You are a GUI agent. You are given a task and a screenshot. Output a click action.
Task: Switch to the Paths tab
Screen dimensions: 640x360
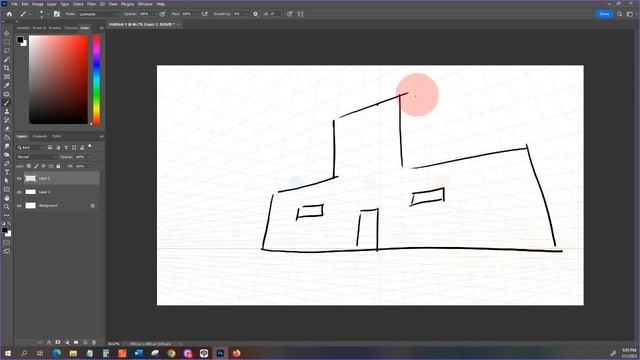tap(57, 136)
